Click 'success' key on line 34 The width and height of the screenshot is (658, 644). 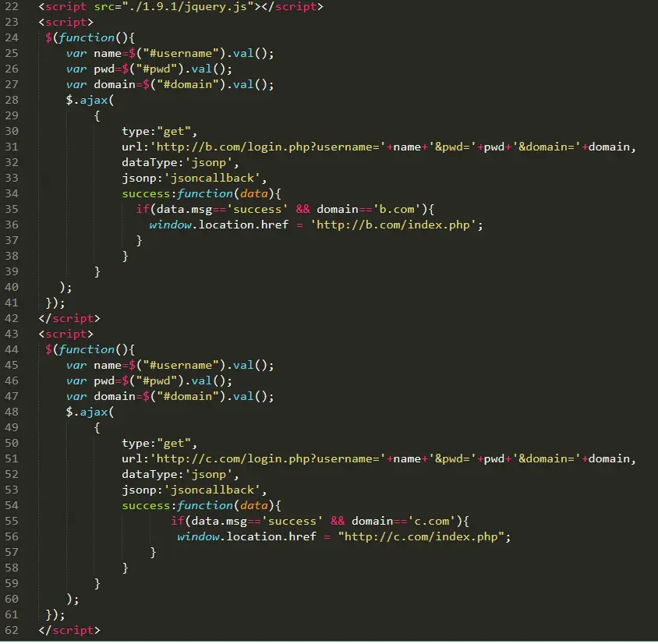tap(146, 194)
